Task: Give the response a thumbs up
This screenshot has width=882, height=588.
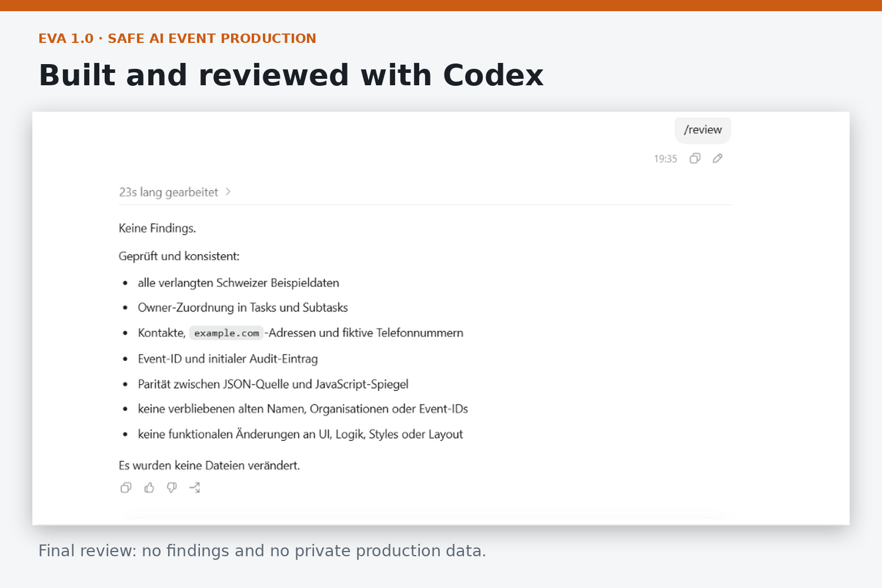Action: point(149,487)
